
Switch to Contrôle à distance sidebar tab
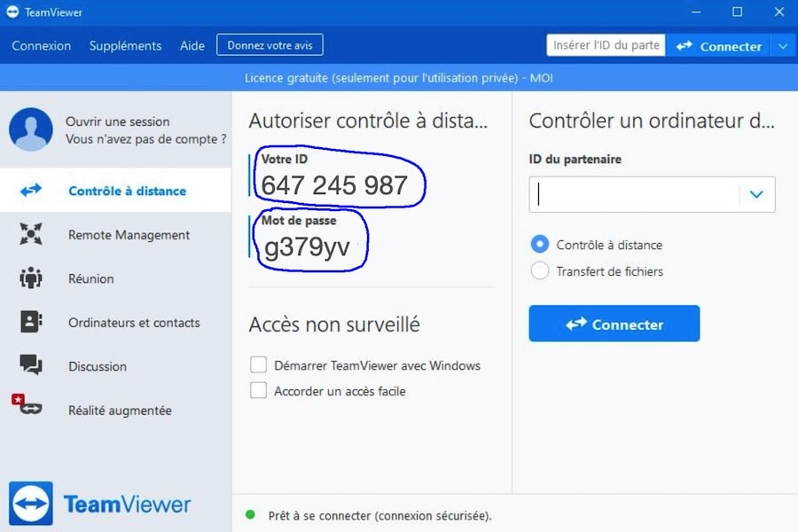(115, 191)
